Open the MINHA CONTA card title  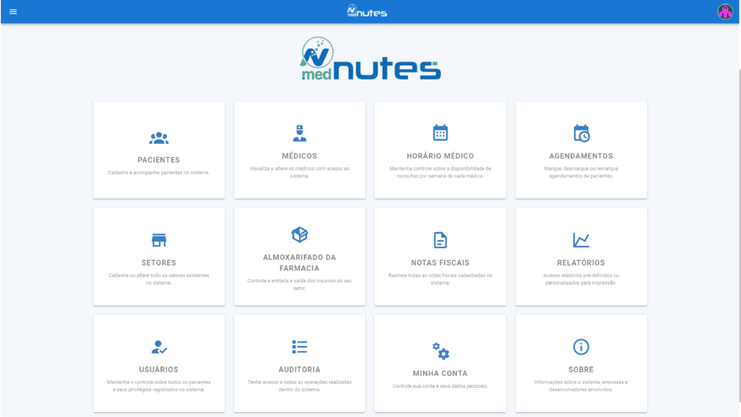(x=440, y=374)
